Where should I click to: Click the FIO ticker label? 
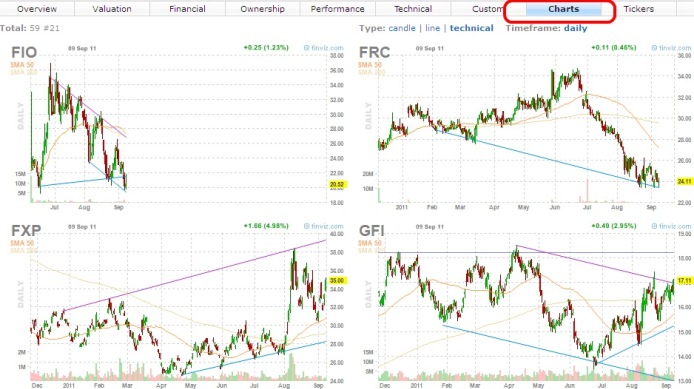(24, 52)
